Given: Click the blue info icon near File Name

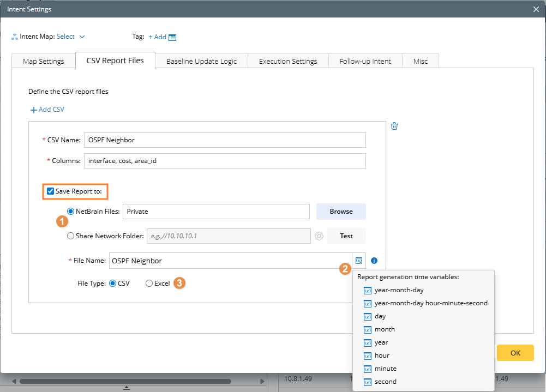Looking at the screenshot, I should pos(374,261).
